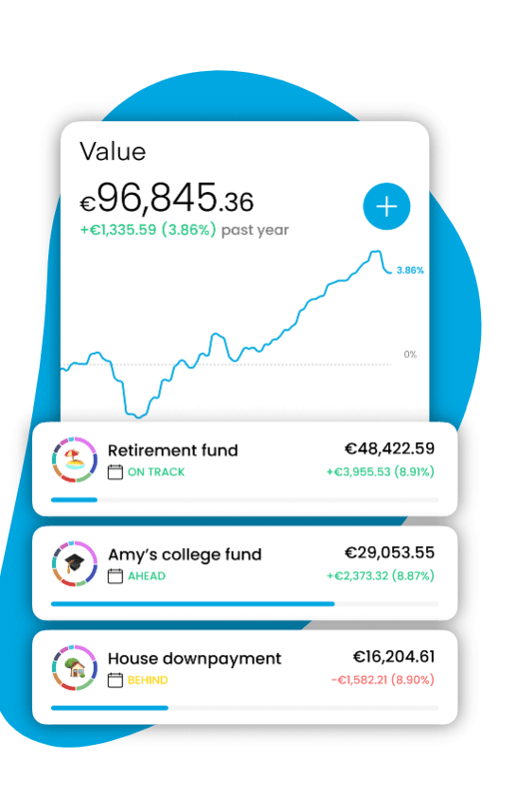
Task: Click the calendar icon next to ON TRACK
Action: tap(115, 471)
